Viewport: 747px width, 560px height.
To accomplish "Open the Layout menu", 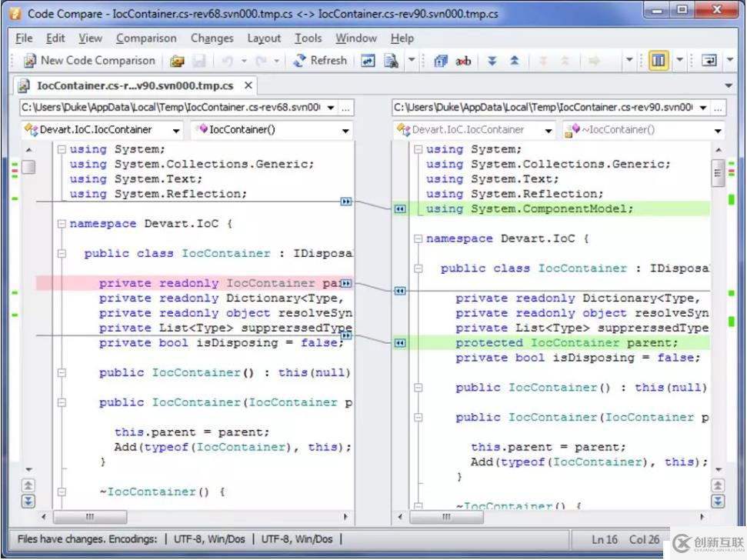I will [x=264, y=38].
